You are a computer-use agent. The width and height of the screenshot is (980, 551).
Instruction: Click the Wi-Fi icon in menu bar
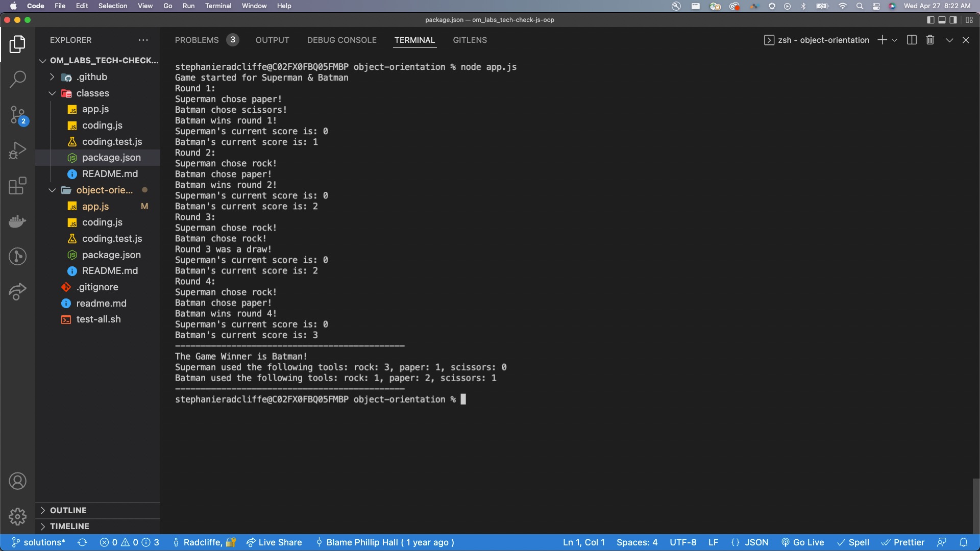(x=843, y=6)
